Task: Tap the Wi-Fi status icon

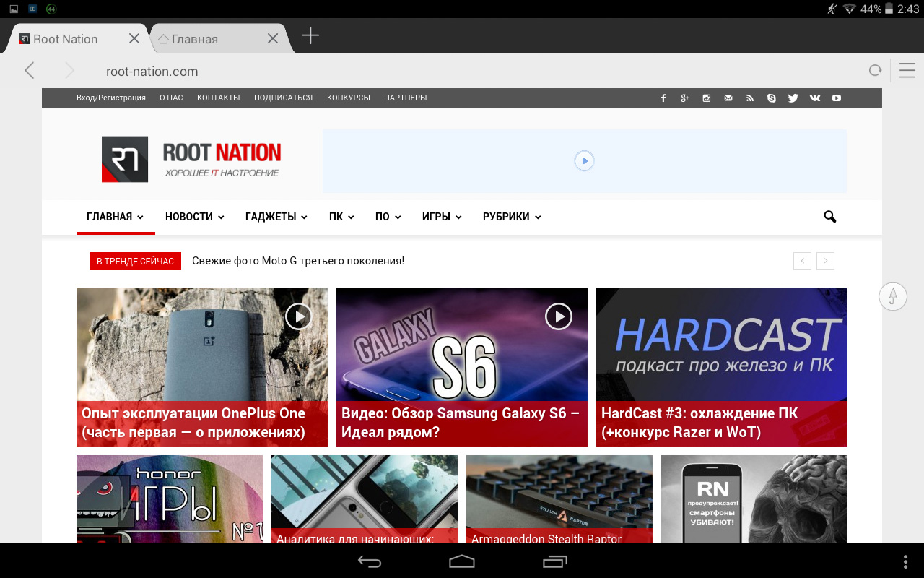Action: (x=849, y=9)
